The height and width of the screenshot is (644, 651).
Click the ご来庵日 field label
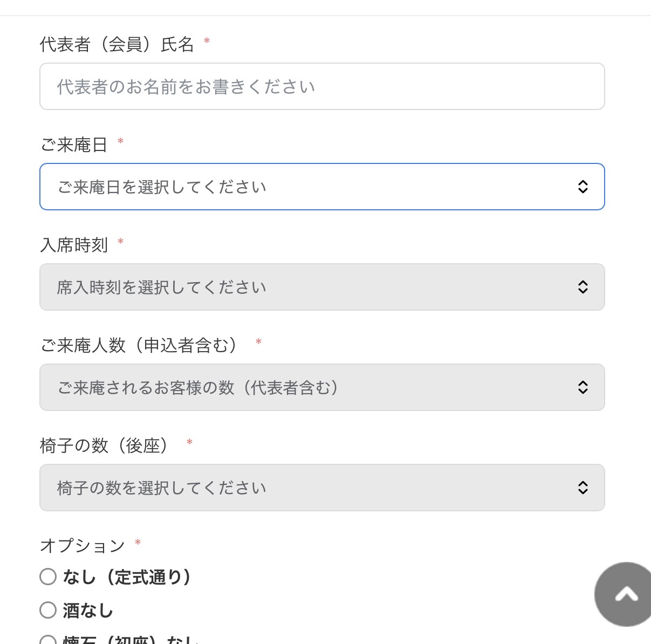(x=74, y=145)
